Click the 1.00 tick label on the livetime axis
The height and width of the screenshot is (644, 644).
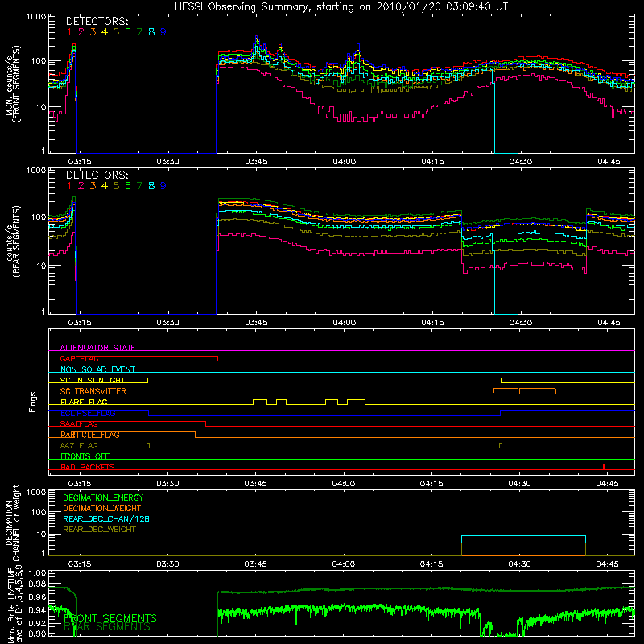point(38,573)
